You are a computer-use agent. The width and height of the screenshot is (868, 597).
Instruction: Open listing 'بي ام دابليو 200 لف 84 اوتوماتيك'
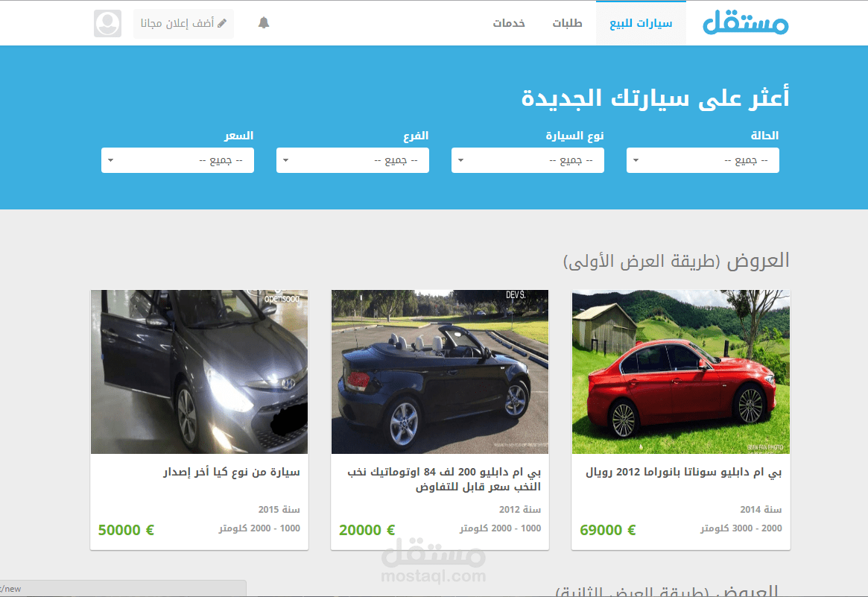[x=444, y=479]
